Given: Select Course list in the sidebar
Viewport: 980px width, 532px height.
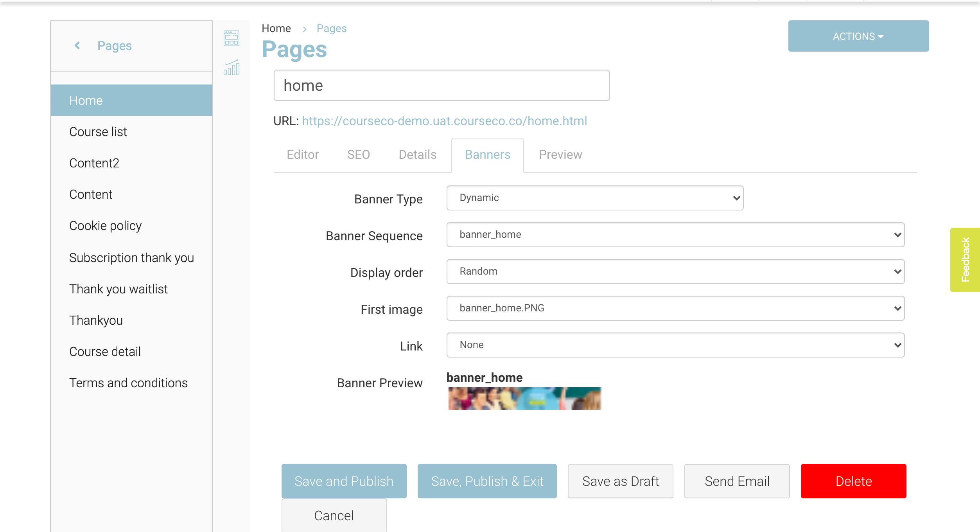Looking at the screenshot, I should [98, 132].
